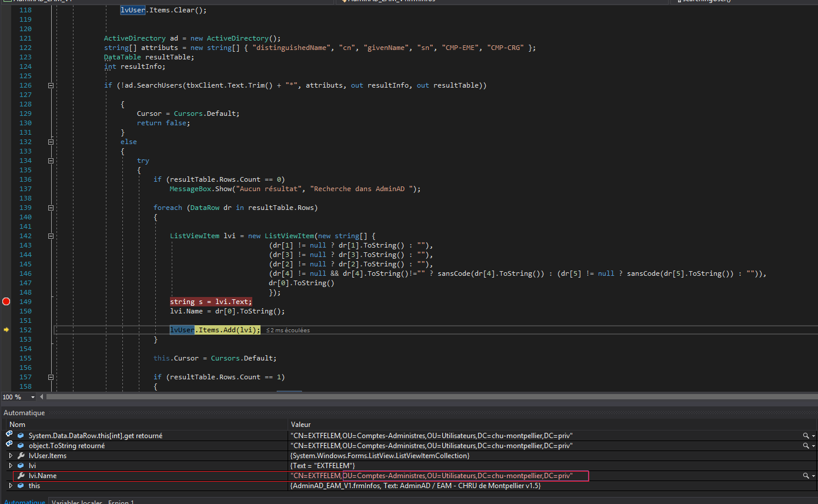Place cursor on lvUser.Items.Clear() line
The width and height of the screenshot is (818, 504).
coord(163,10)
